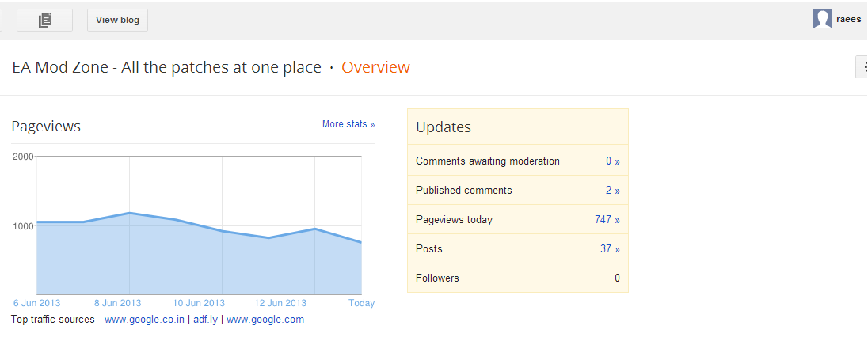Viewport: 868px width, 337px height.
Task: Click the raees profile avatar
Action: pyautogui.click(x=822, y=20)
